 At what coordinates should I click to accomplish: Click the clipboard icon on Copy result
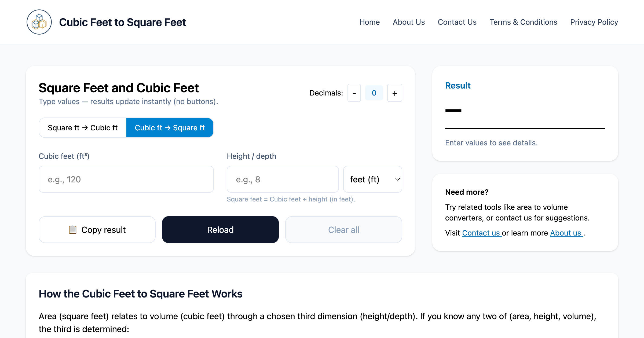(x=72, y=230)
